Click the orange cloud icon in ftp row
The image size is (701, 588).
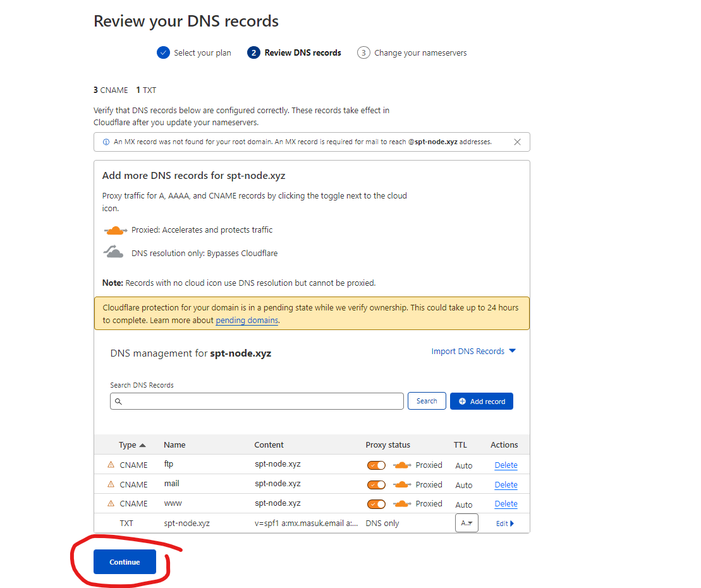[401, 465]
